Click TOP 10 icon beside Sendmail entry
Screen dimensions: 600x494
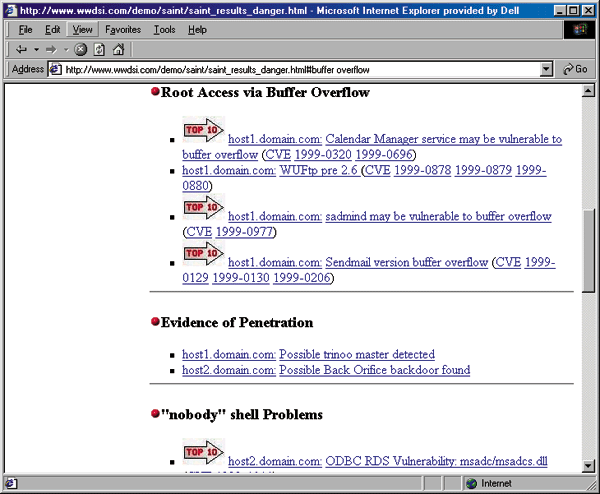203,254
